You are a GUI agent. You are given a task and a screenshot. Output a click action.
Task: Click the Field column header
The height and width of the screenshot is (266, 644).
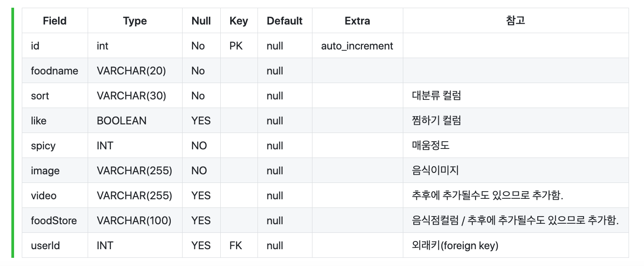tap(55, 20)
